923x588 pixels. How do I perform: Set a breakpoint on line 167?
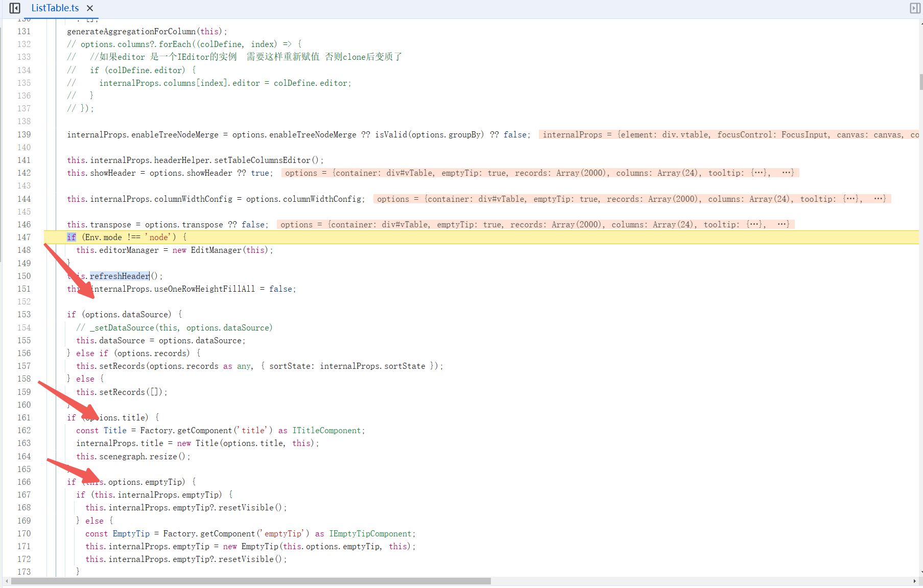24,495
